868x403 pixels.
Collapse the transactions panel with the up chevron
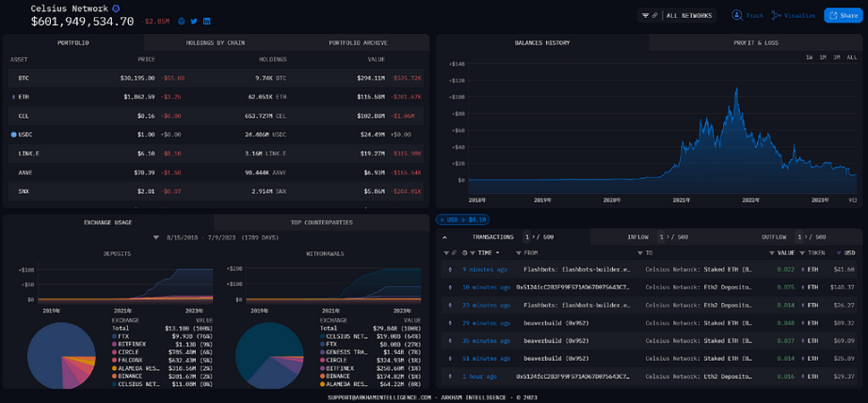(x=444, y=237)
